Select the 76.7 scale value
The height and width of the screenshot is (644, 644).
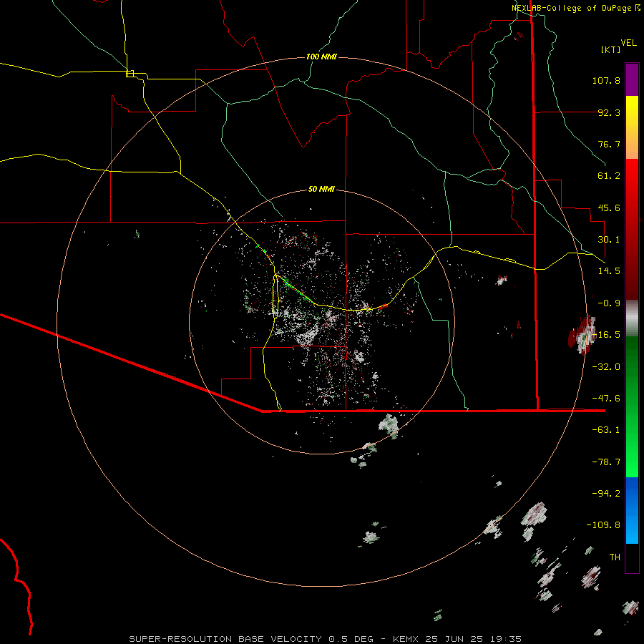pyautogui.click(x=609, y=144)
